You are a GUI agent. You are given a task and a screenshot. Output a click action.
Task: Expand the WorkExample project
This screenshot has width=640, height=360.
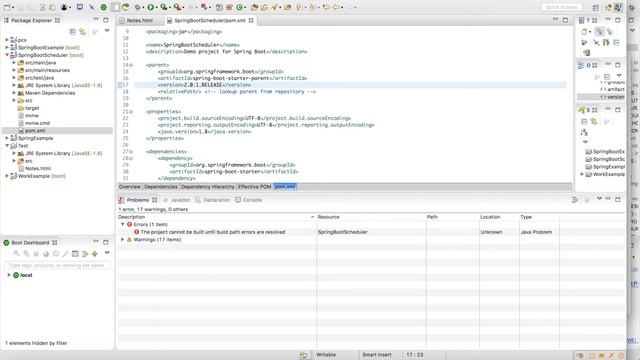(x=7, y=176)
